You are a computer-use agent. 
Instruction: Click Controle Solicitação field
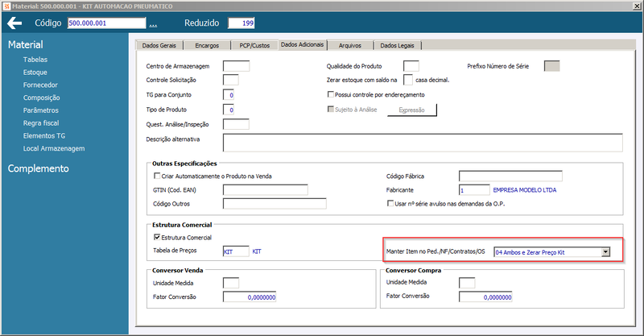(x=231, y=80)
